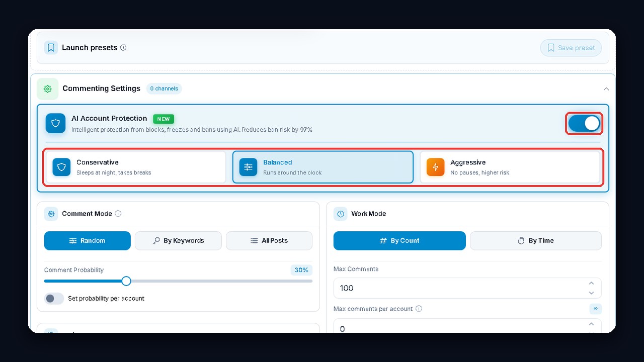Select the Aggressive protection mode
The width and height of the screenshot is (644, 362).
pos(510,167)
